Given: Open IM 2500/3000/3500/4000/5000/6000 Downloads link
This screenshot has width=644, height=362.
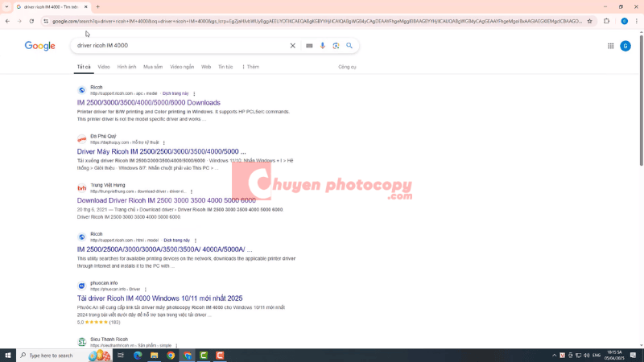Looking at the screenshot, I should point(149,103).
